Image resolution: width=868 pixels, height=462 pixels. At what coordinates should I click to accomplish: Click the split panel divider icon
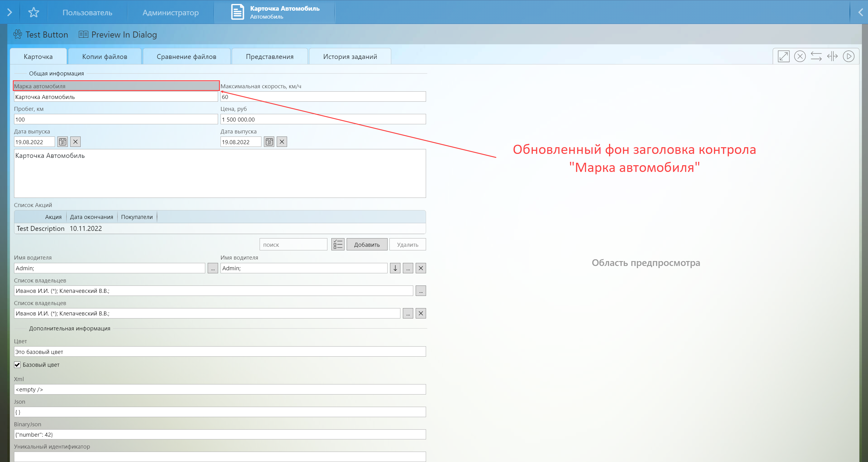click(x=832, y=56)
